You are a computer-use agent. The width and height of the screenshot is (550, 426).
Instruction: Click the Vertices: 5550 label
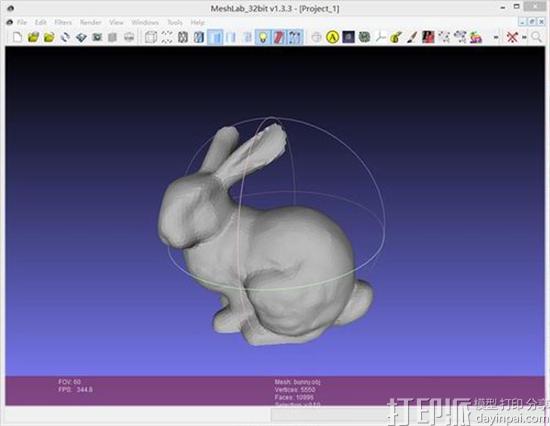coord(295,390)
